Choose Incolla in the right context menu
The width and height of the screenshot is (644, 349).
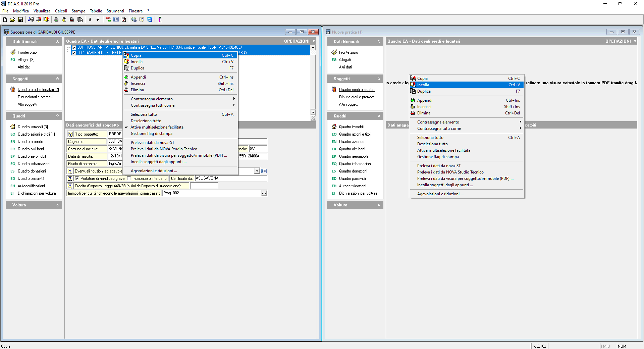pos(423,85)
